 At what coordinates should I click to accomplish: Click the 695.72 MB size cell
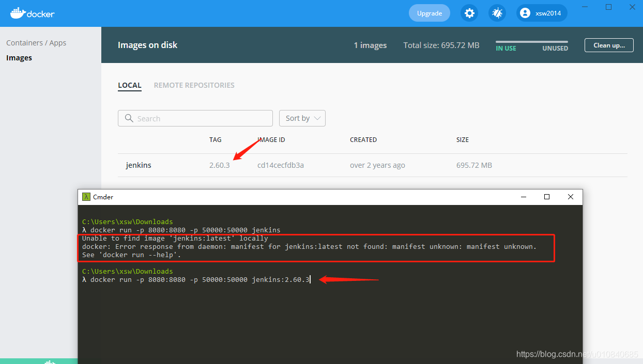[x=474, y=165]
